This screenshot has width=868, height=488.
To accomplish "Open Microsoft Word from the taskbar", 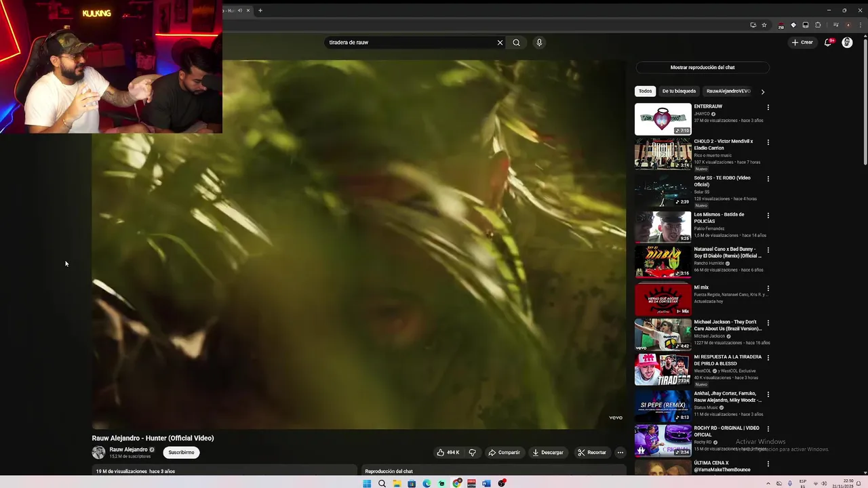I will (x=486, y=483).
